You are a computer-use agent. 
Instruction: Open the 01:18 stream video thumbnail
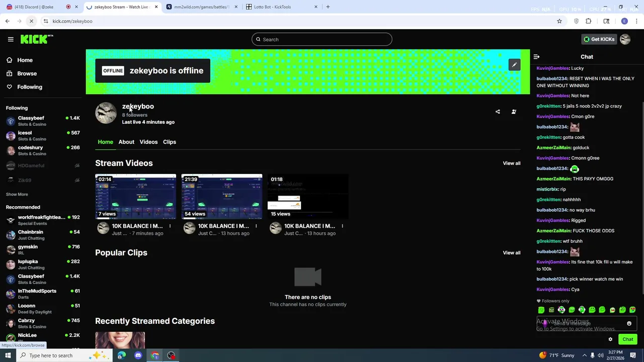(x=308, y=197)
